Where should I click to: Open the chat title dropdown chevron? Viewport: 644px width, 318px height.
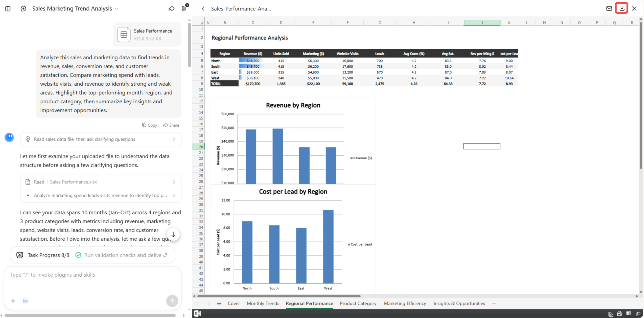[116, 9]
